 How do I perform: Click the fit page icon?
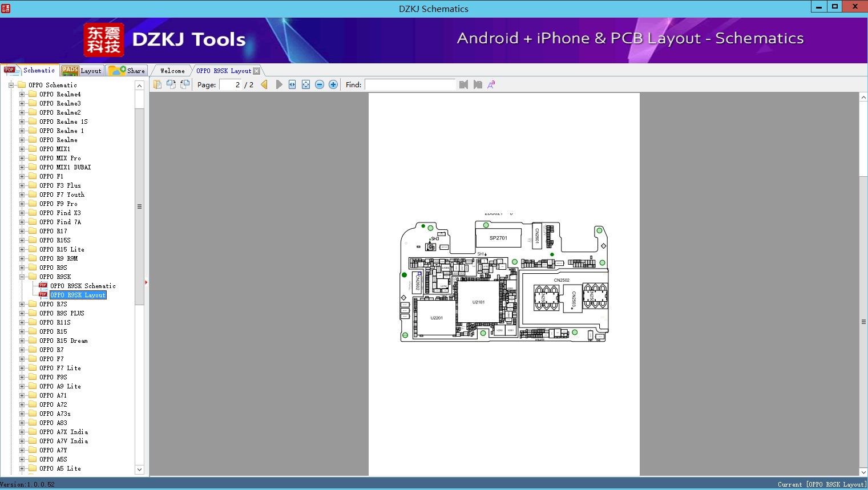coord(306,84)
